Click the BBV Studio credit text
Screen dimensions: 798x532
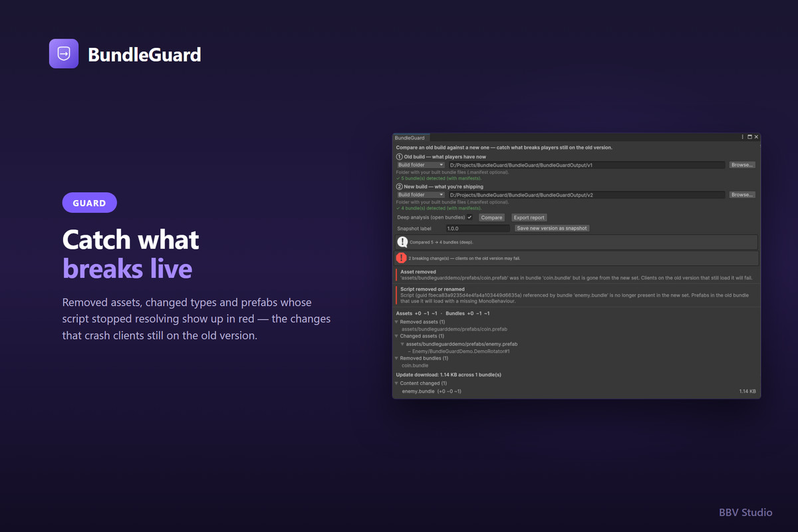point(745,513)
